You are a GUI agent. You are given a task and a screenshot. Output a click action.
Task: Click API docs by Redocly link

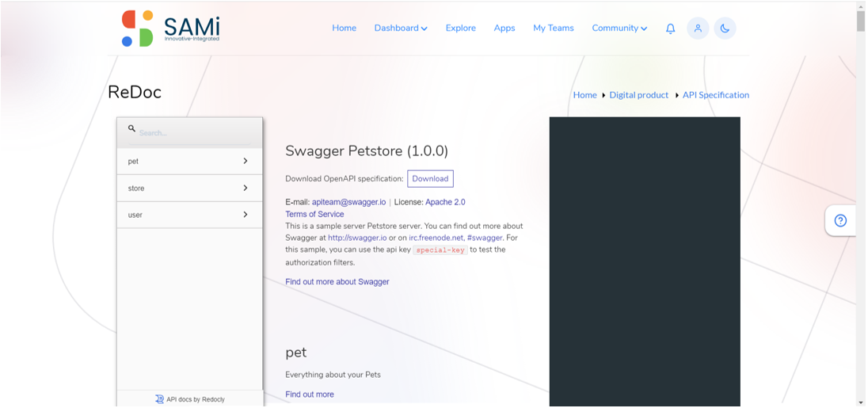(x=196, y=399)
